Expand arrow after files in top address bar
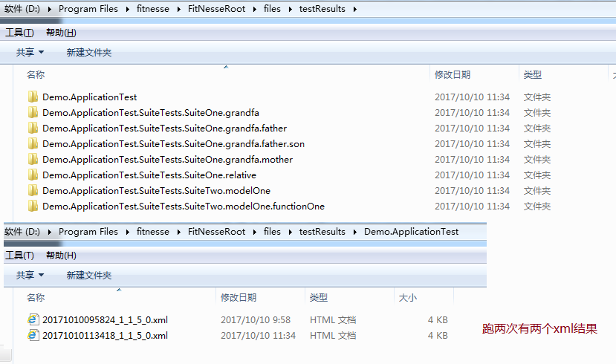This screenshot has height=364, width=616. point(290,9)
